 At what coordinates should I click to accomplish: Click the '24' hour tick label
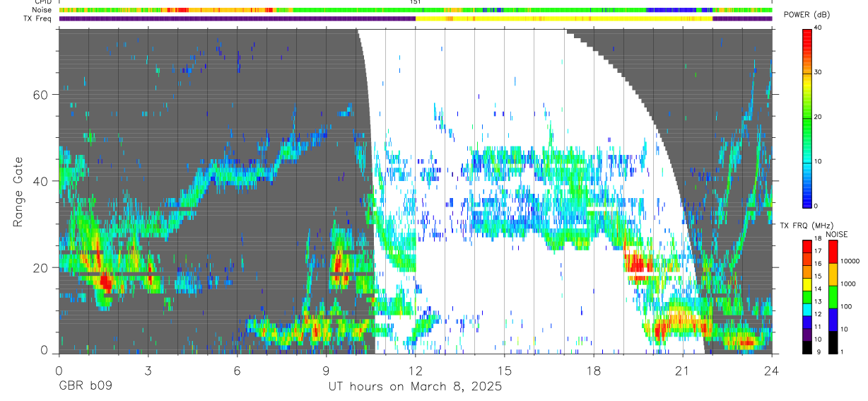tap(771, 370)
